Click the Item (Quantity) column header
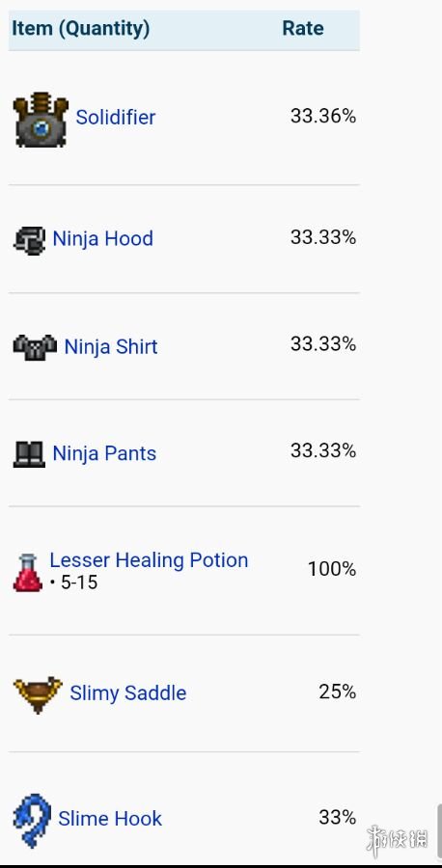This screenshot has height=868, width=442. 81,28
